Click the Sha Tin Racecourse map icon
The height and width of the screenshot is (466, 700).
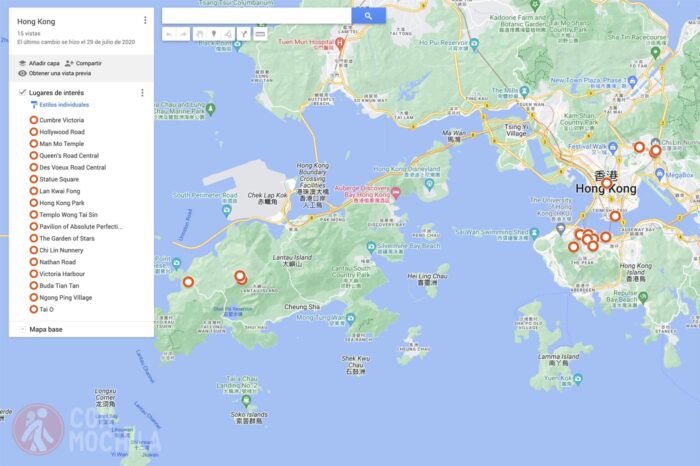coord(655,52)
